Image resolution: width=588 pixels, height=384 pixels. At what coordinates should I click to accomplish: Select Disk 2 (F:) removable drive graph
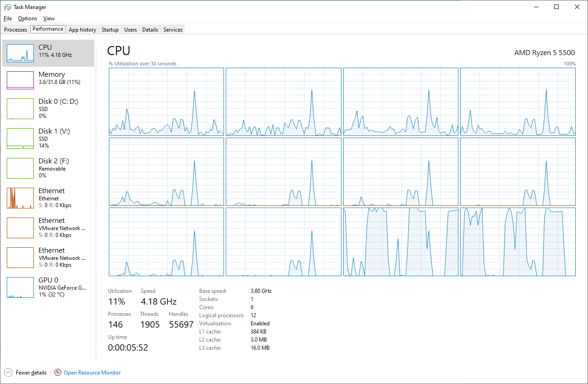(x=20, y=167)
